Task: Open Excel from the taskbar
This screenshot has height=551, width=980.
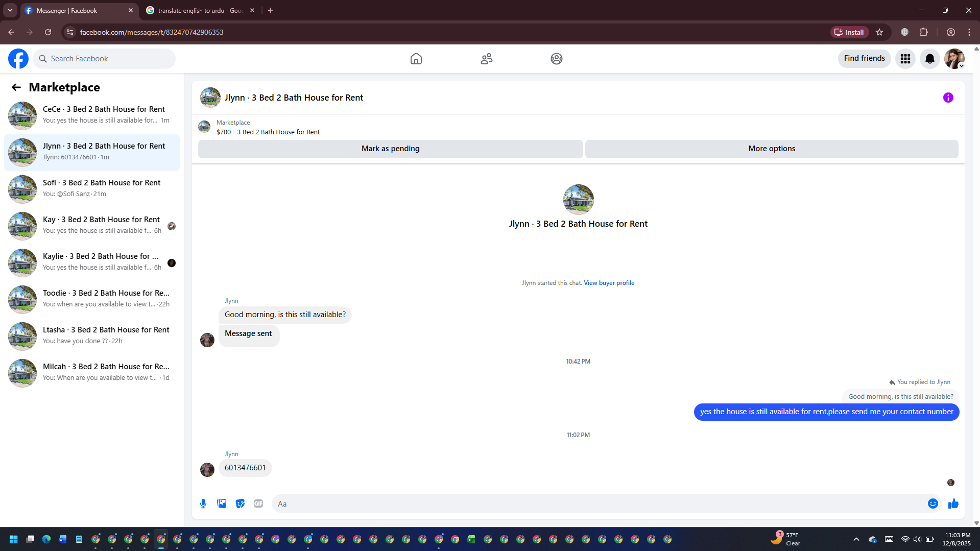Action: pyautogui.click(x=471, y=539)
